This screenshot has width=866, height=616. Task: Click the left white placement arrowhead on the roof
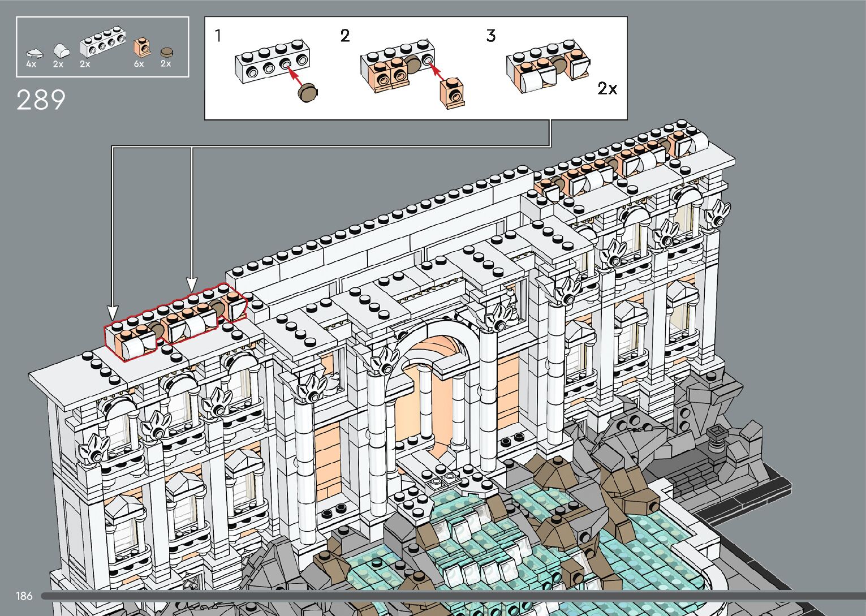(x=112, y=312)
